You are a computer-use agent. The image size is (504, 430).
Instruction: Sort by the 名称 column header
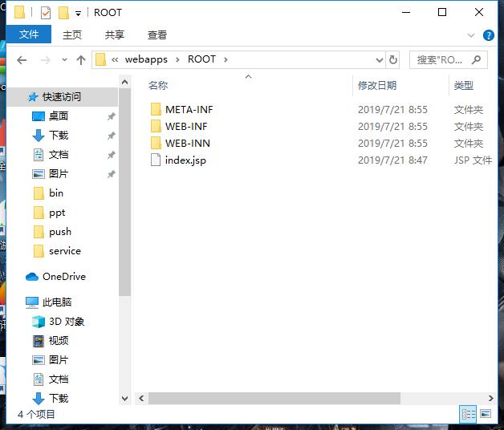158,86
